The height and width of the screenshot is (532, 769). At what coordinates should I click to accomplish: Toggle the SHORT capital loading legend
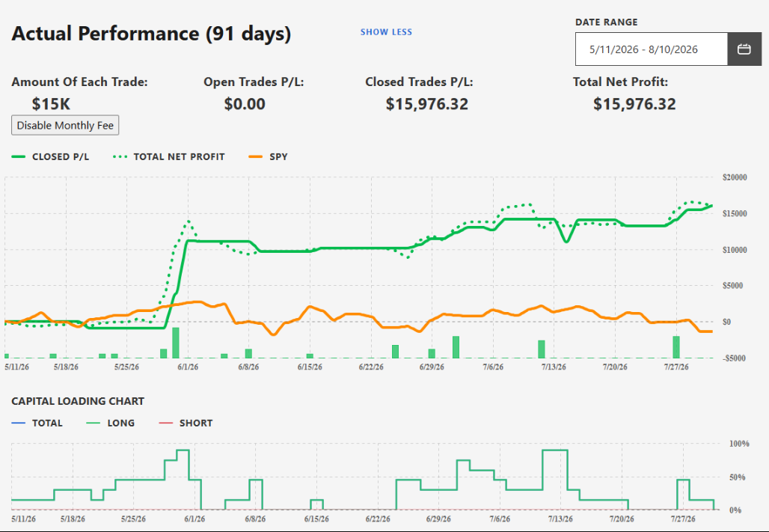tap(186, 423)
